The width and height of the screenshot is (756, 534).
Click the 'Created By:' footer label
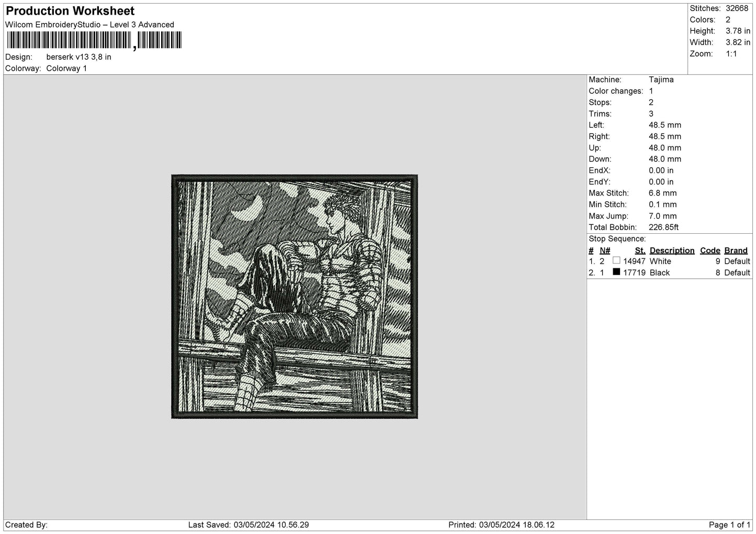coord(26,525)
